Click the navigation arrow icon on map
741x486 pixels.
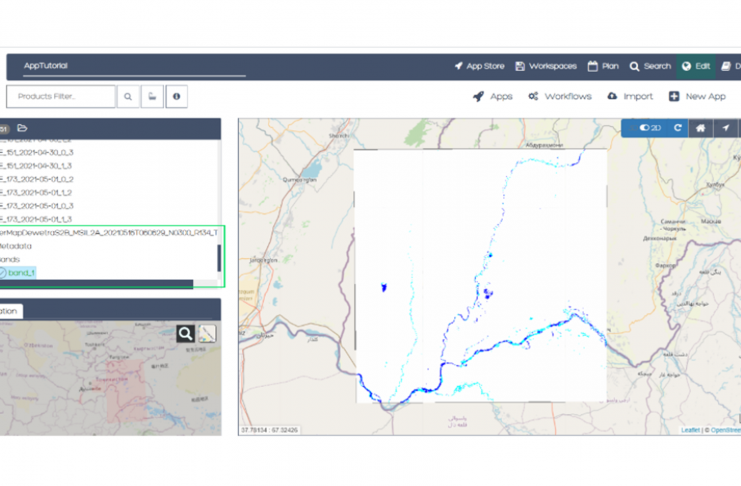(725, 128)
